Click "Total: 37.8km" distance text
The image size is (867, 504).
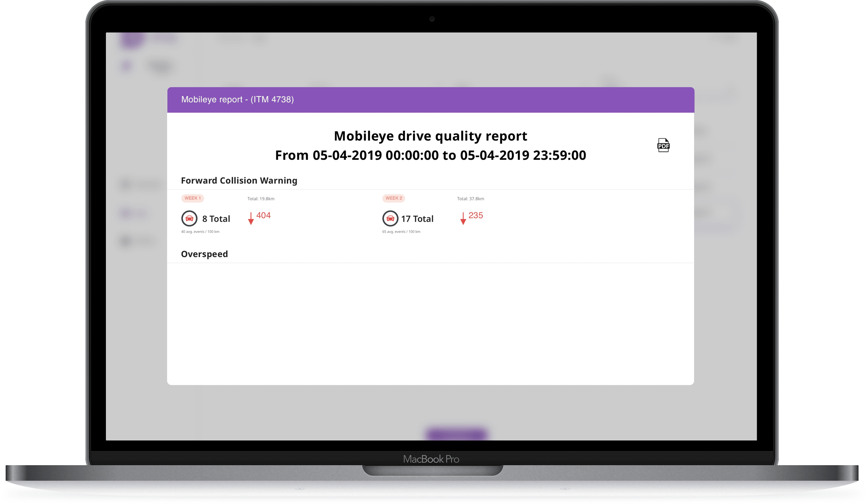471,199
